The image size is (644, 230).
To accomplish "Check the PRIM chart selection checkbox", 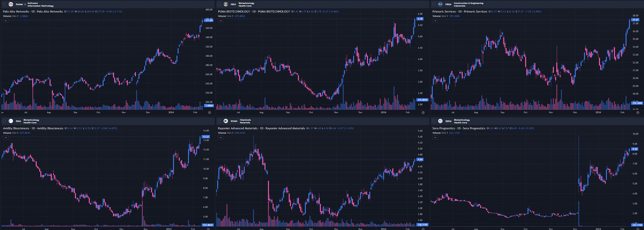I will (x=434, y=4).
